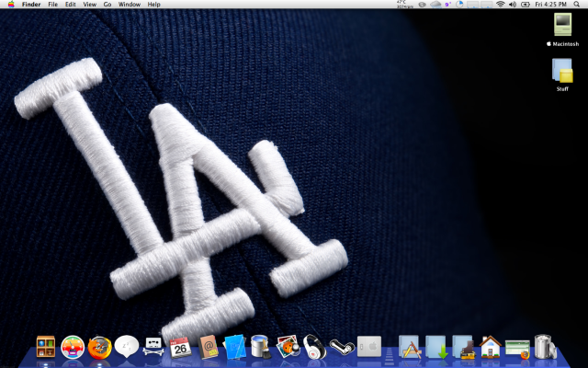The image size is (588, 368).
Task: Open the cassette and crossbones app
Action: (153, 347)
